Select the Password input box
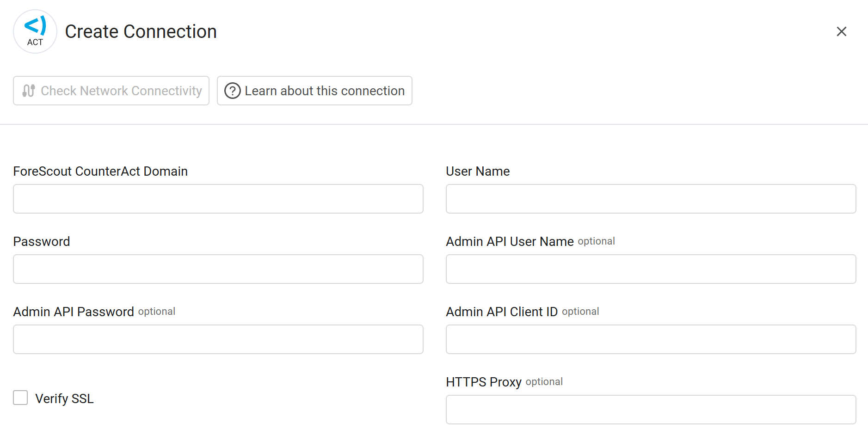The width and height of the screenshot is (868, 435). 218,269
